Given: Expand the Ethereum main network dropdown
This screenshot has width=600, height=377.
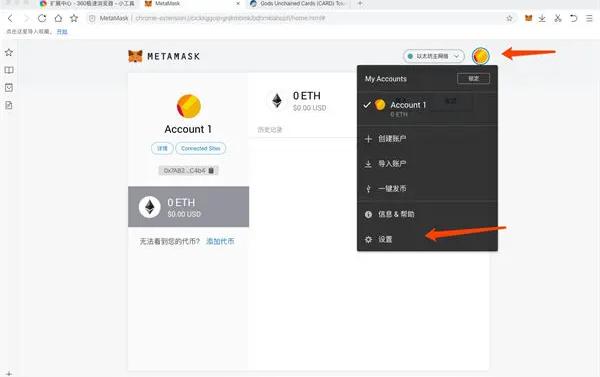Looking at the screenshot, I should point(434,56).
